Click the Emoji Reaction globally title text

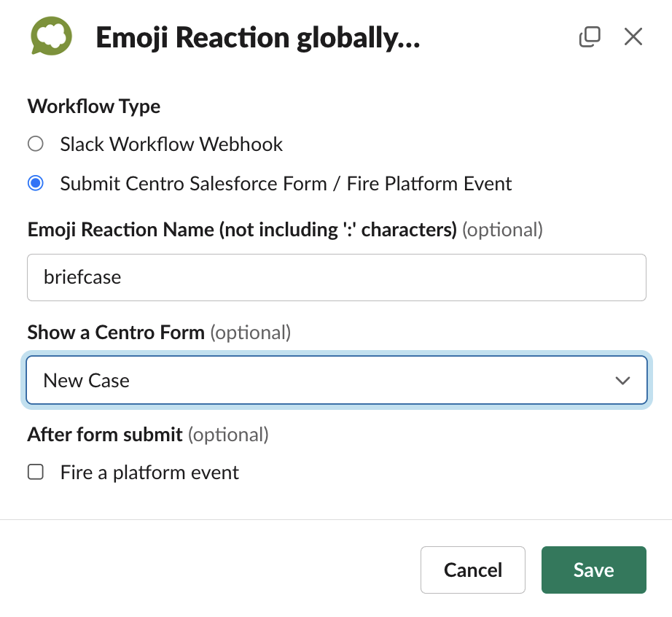pyautogui.click(x=258, y=37)
